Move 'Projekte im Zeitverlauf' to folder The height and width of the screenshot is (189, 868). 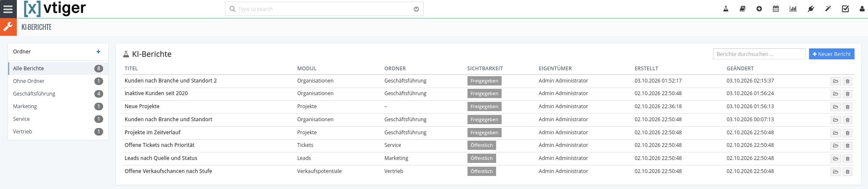click(x=836, y=133)
